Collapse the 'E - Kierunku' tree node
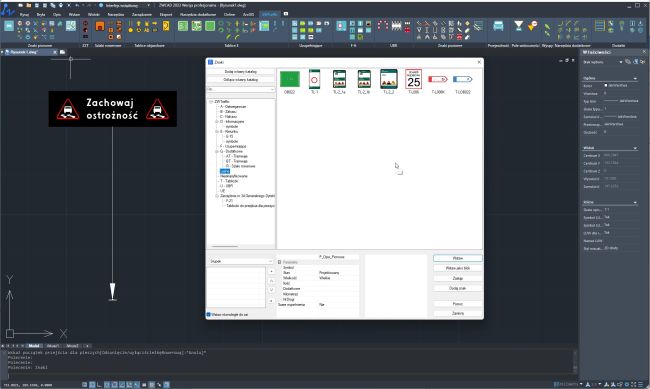The height and width of the screenshot is (389, 650). (216, 131)
